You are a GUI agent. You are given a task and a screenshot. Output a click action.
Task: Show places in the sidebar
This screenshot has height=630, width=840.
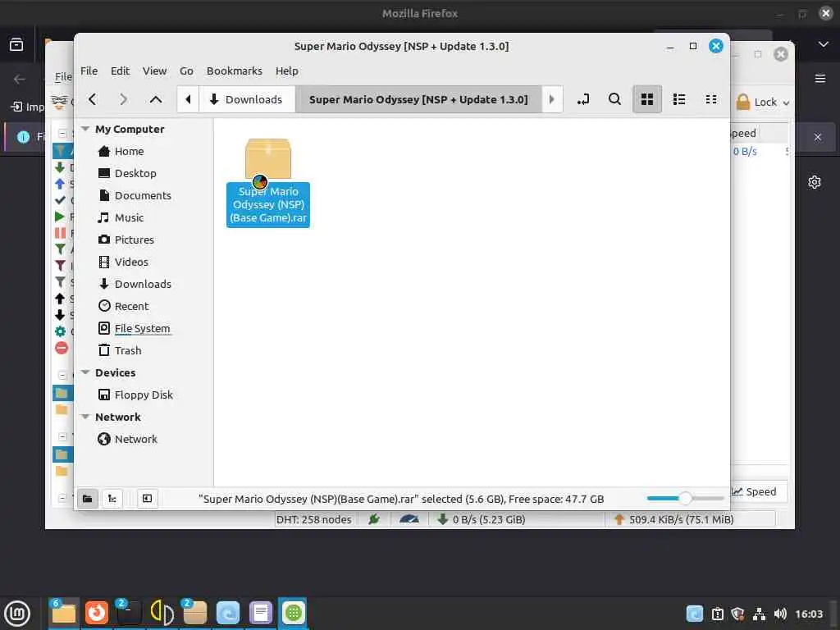(x=87, y=499)
